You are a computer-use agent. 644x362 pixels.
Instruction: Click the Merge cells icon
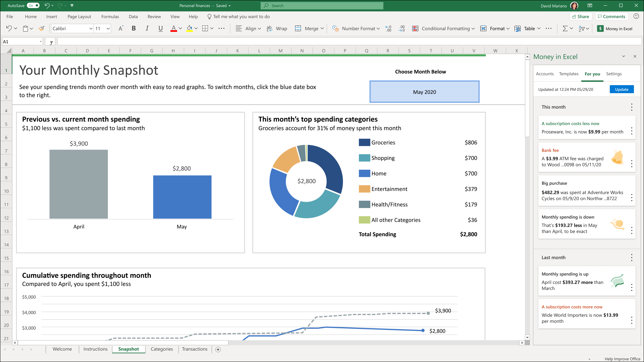tap(299, 28)
